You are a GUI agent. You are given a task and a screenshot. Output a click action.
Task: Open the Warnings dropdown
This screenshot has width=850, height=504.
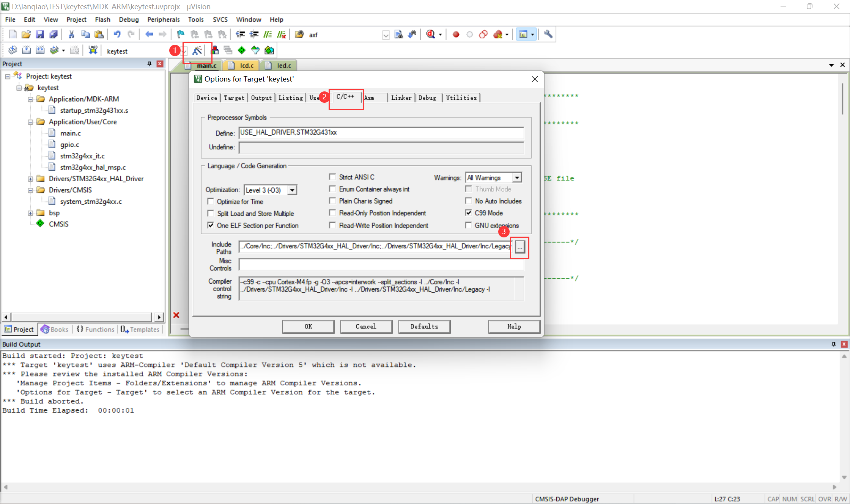point(517,177)
